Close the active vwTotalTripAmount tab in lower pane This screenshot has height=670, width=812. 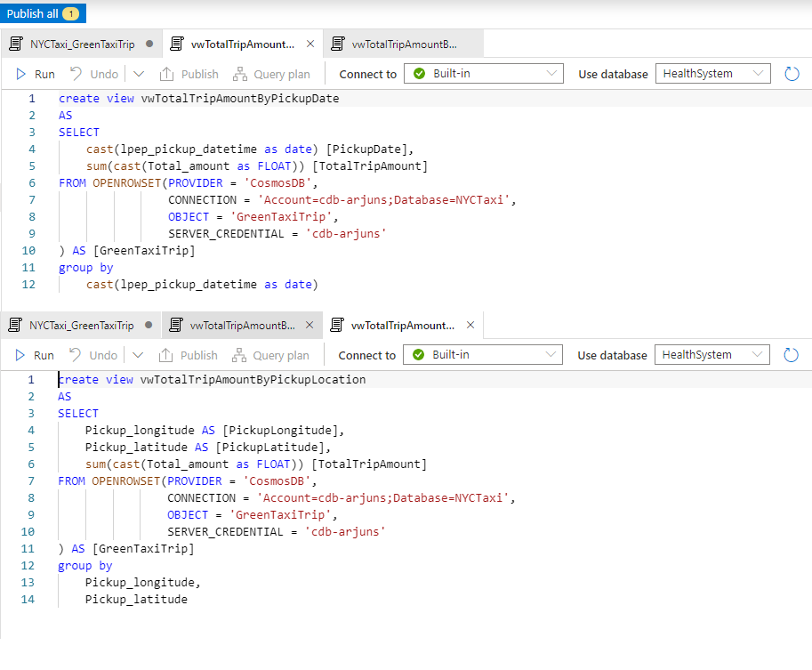[x=470, y=325]
